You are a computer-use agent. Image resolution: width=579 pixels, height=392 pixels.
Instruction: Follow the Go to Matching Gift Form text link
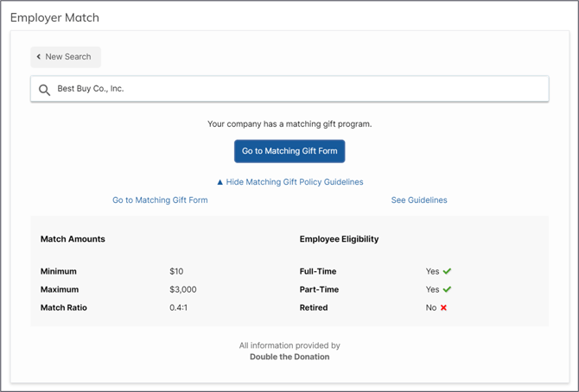tap(160, 200)
